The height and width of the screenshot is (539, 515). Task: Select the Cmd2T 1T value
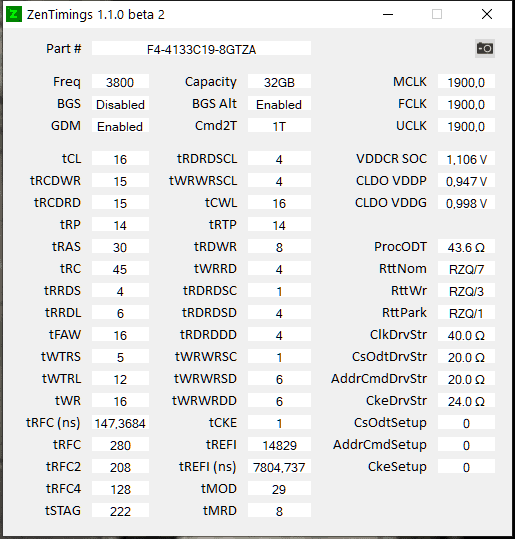click(279, 125)
